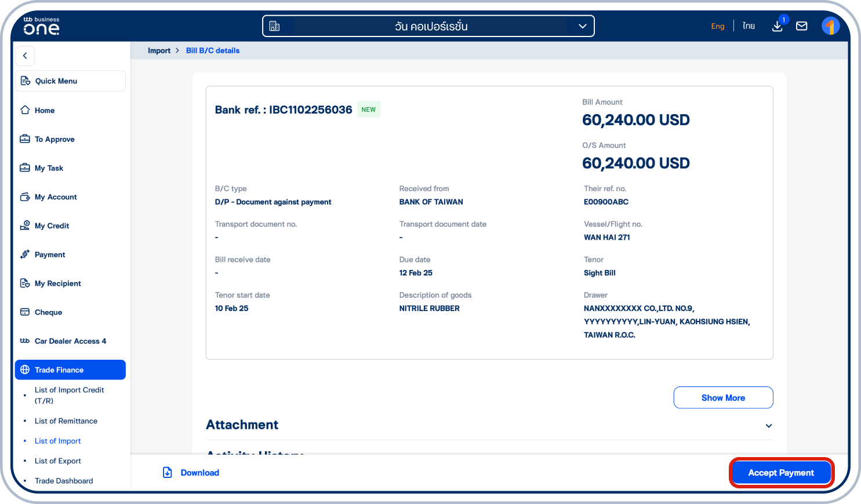Image resolution: width=861 pixels, height=504 pixels.
Task: Click the downloads icon with notification badge
Action: point(777,26)
